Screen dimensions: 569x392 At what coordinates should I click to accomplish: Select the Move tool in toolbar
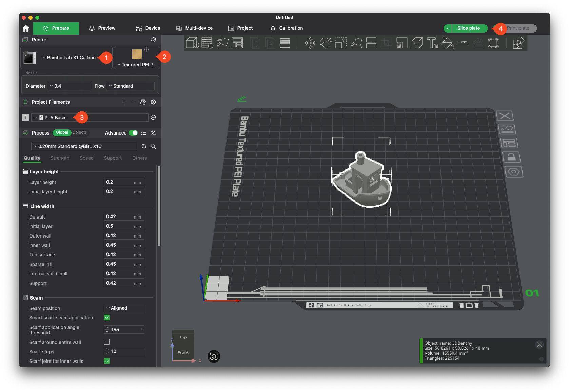click(310, 43)
